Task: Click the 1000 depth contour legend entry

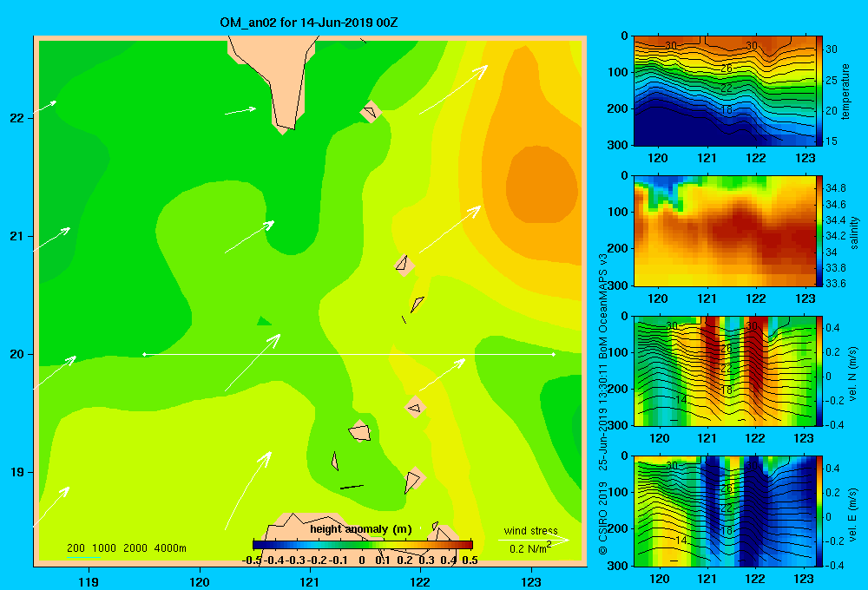Action: [104, 548]
